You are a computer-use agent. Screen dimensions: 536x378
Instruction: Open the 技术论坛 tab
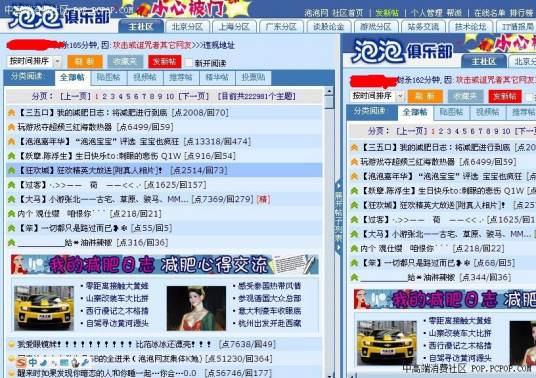[470, 27]
